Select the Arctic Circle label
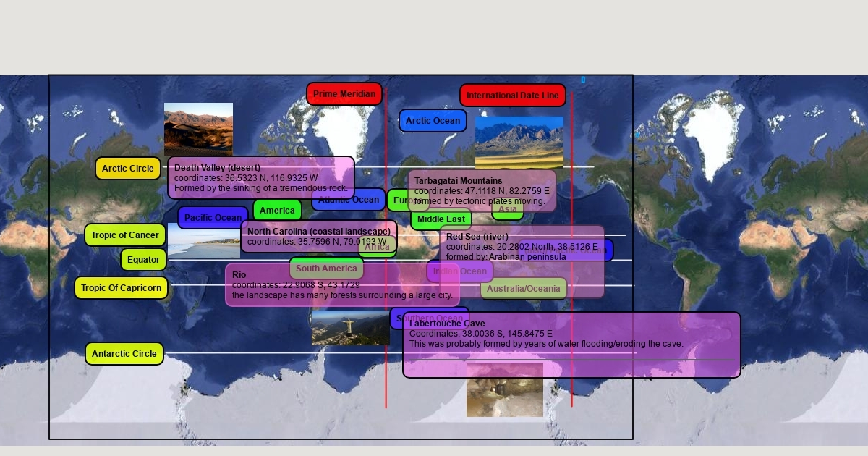Screen dimensions: 868x456 click(x=128, y=169)
